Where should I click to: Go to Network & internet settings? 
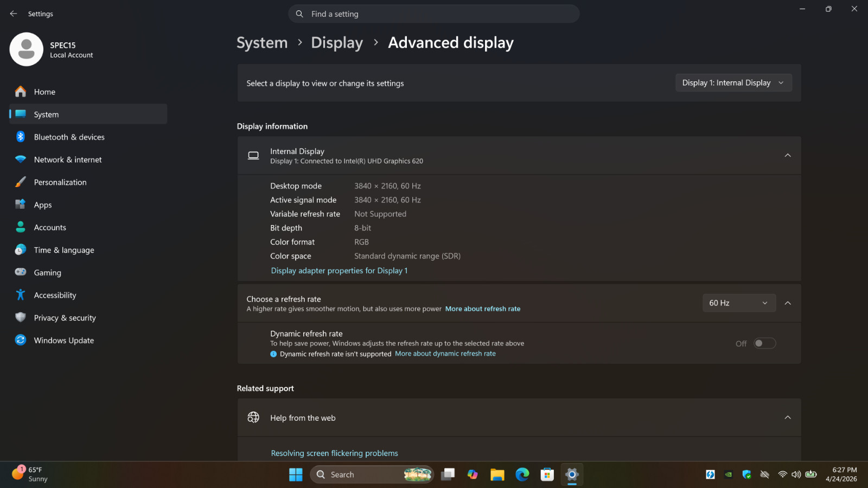point(88,159)
